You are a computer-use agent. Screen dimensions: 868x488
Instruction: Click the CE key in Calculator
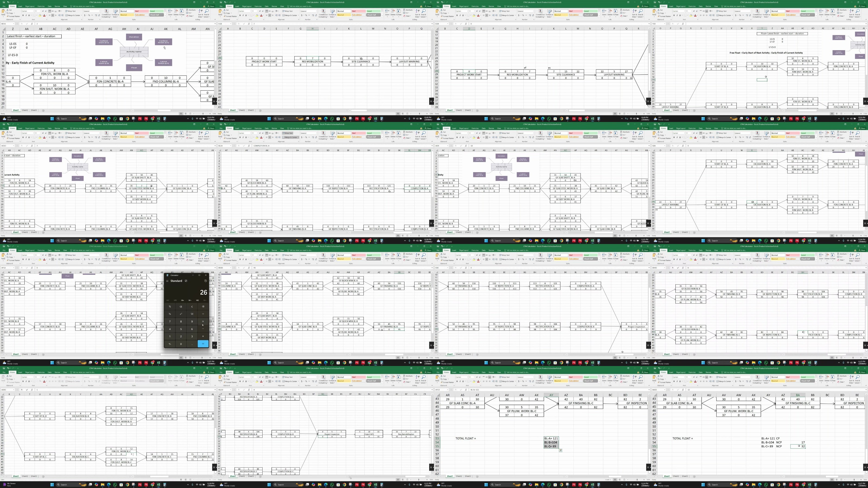pyautogui.click(x=181, y=307)
